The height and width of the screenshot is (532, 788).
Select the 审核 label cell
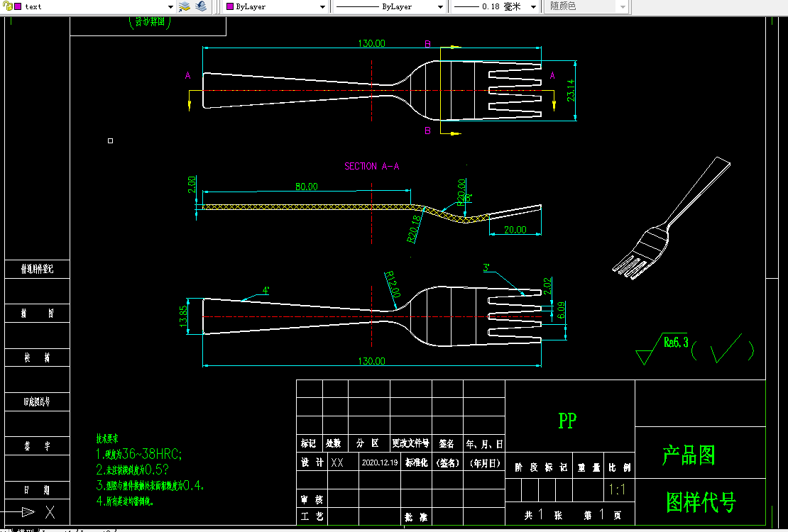312,500
